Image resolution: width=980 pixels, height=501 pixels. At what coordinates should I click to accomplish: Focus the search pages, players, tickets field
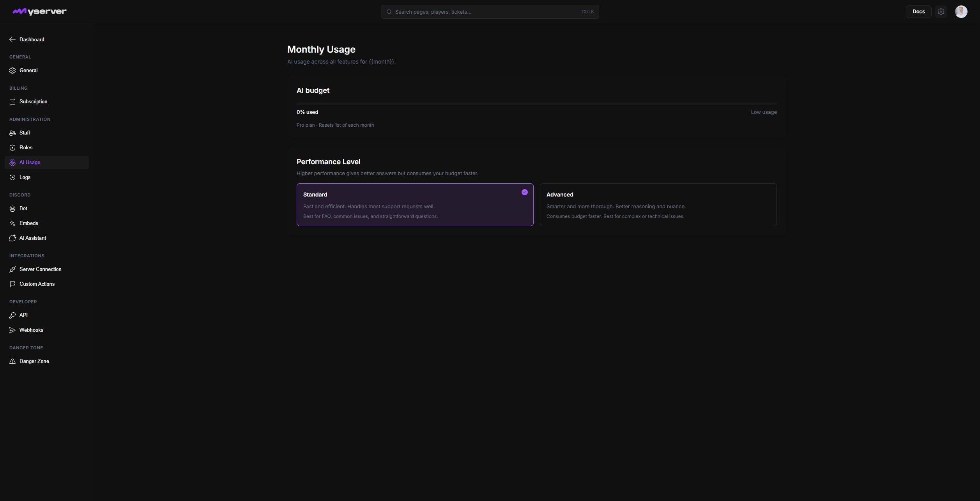pyautogui.click(x=490, y=12)
